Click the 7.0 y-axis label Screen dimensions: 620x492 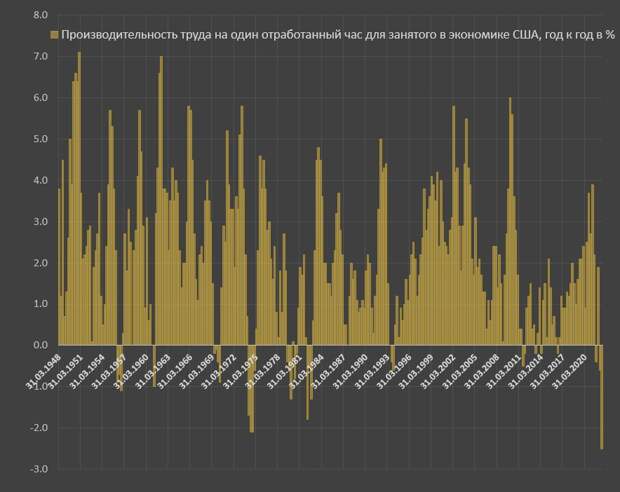[x=40, y=57]
